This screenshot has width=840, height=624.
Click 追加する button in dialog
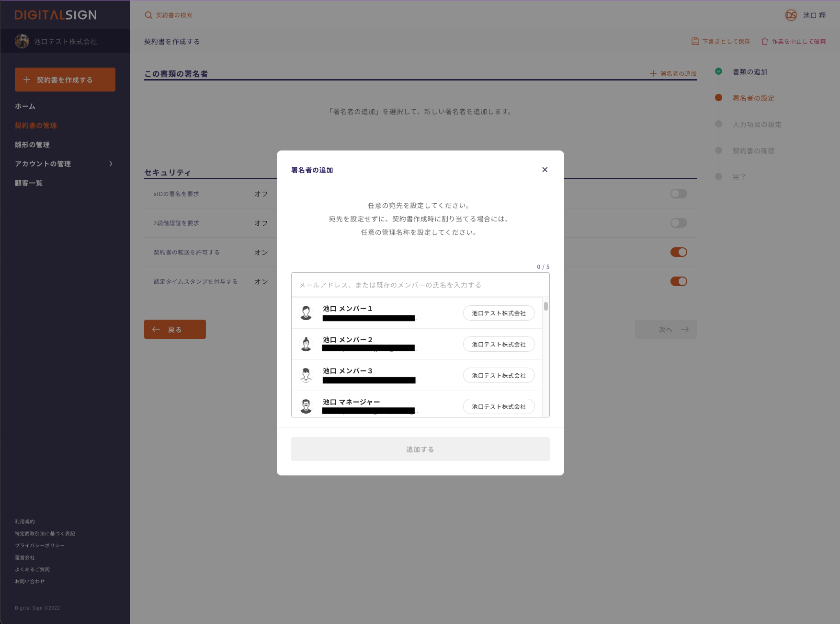point(420,449)
